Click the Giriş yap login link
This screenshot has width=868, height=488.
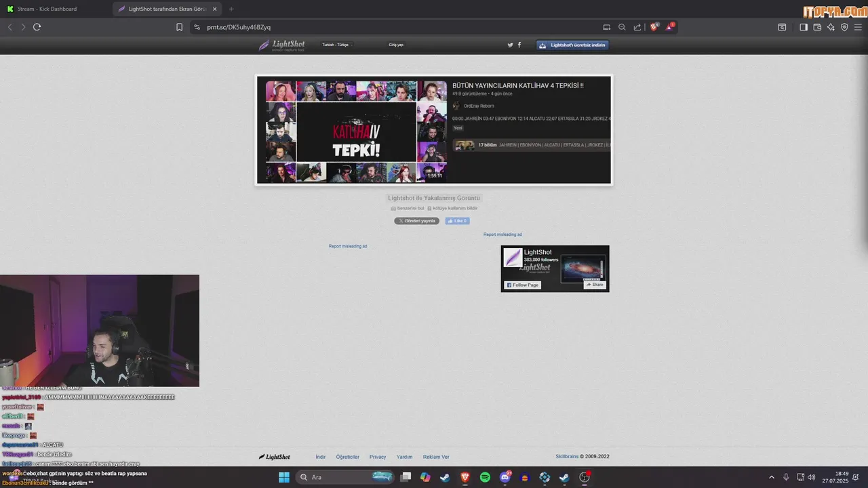396,45
